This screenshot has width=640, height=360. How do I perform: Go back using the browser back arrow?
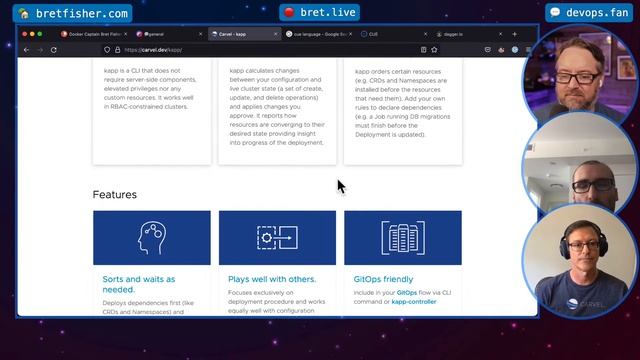tap(27, 50)
